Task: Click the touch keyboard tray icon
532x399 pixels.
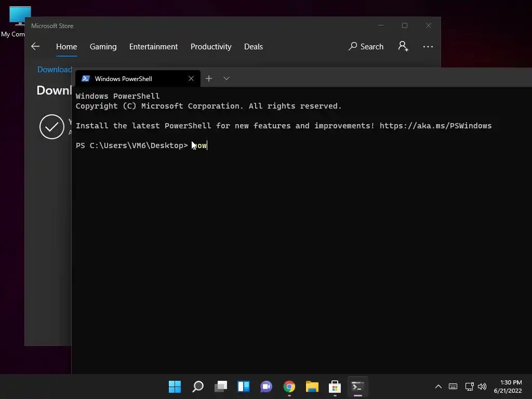Action: (453, 387)
